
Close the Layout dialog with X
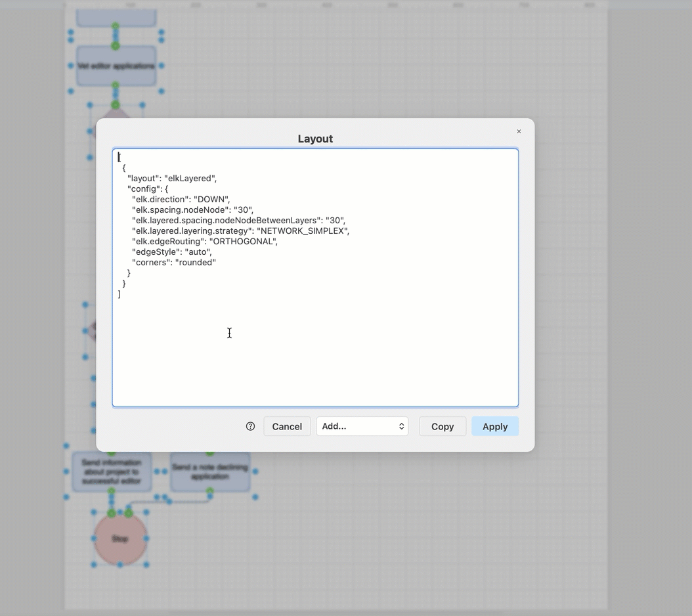[519, 131]
